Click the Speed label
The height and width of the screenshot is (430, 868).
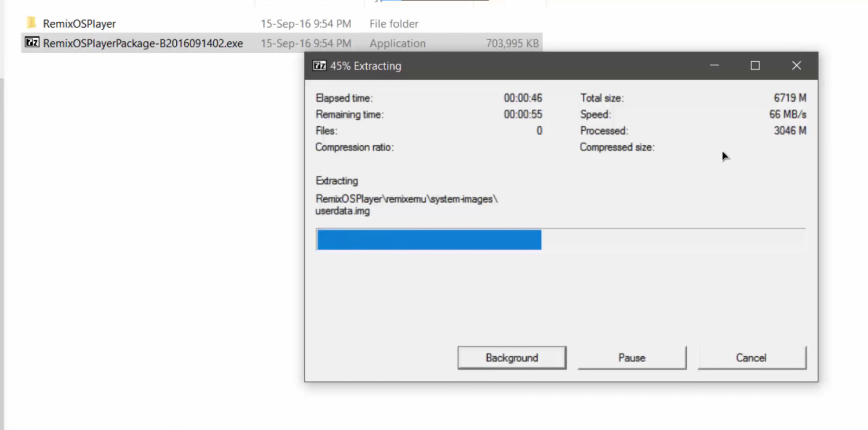pos(595,114)
